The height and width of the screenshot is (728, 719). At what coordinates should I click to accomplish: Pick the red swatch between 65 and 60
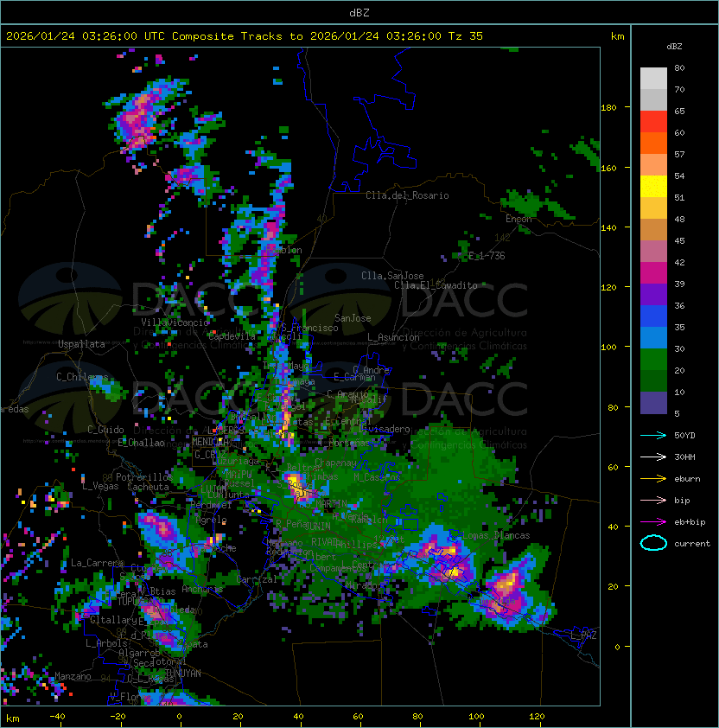tap(653, 122)
